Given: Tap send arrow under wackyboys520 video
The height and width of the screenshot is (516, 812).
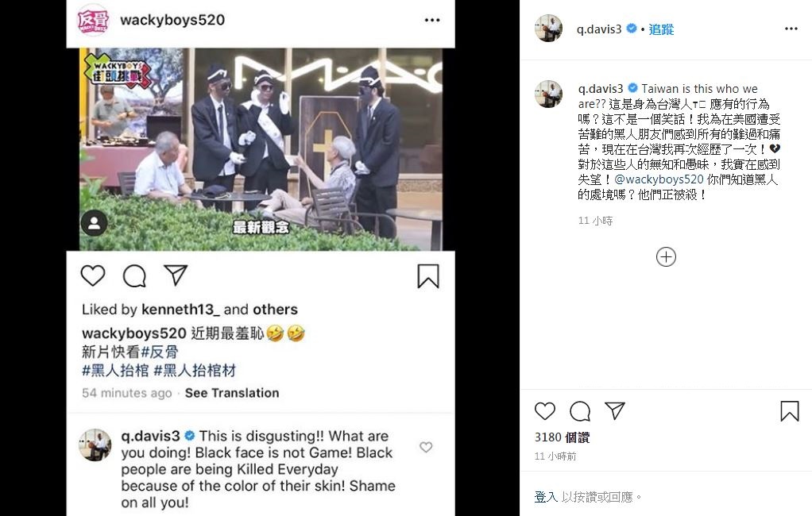Looking at the screenshot, I should pos(176,275).
